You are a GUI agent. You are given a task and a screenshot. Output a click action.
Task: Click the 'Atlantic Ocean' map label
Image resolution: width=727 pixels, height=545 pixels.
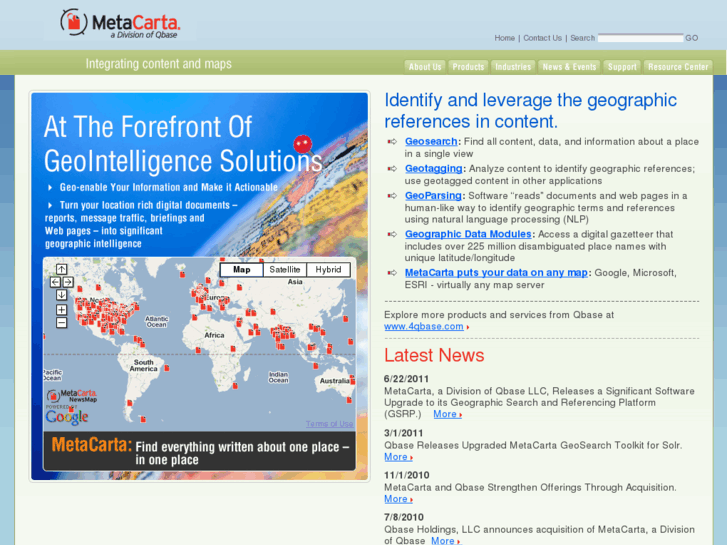tap(157, 321)
